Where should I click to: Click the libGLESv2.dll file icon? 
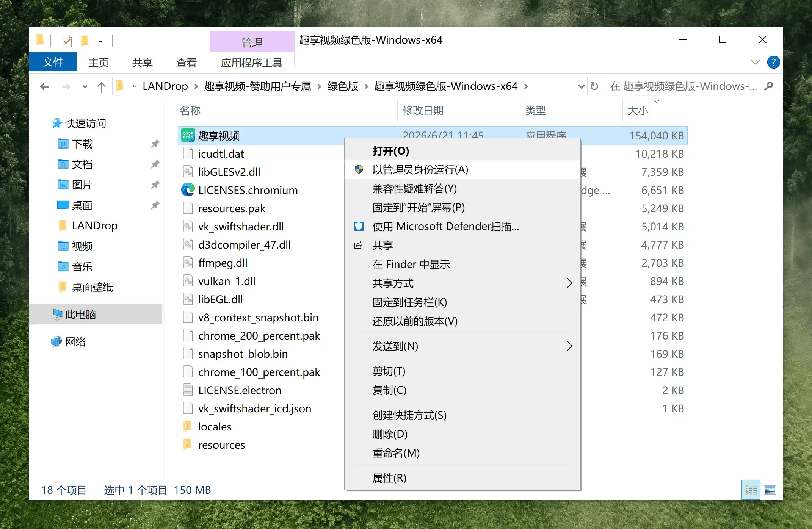click(x=188, y=172)
